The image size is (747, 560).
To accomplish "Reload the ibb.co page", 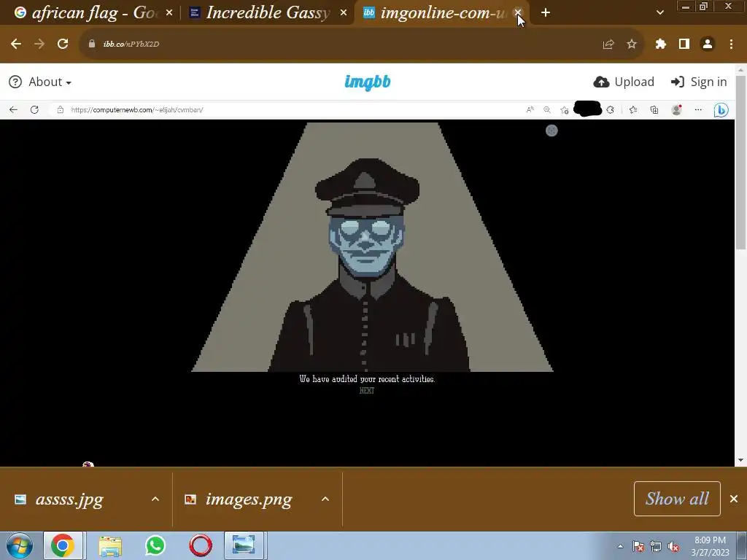I will (x=63, y=44).
